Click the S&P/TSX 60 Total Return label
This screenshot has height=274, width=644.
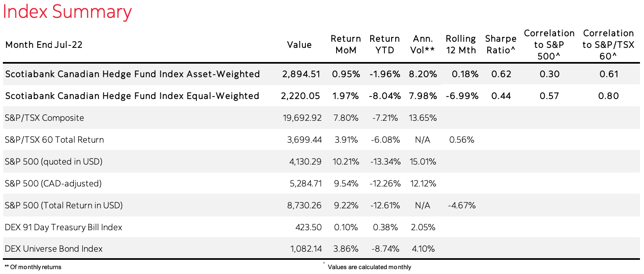(x=54, y=140)
